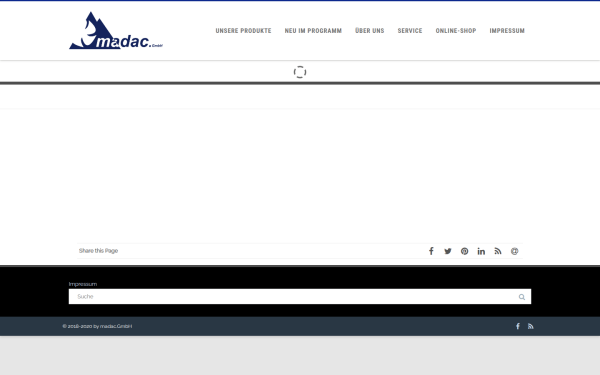Screen dimensions: 600x375
Task: Open Impressum in the top navigation
Action: (507, 31)
